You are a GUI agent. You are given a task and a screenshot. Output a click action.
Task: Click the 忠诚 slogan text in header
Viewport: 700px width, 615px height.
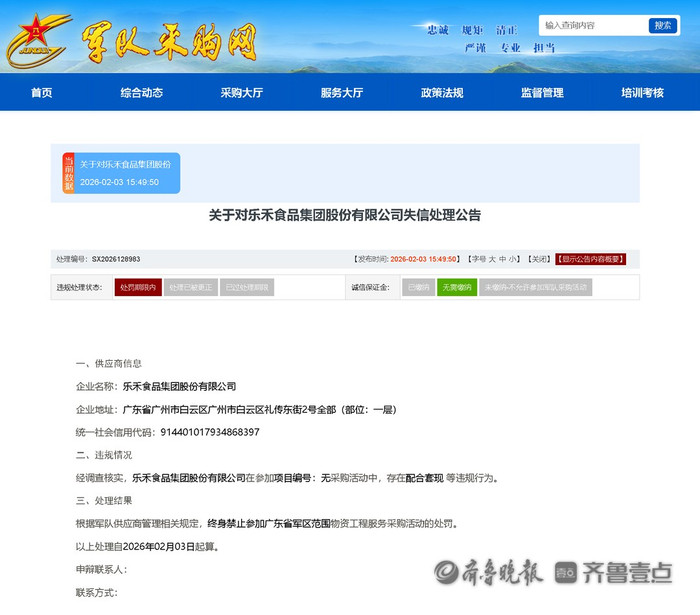(438, 30)
